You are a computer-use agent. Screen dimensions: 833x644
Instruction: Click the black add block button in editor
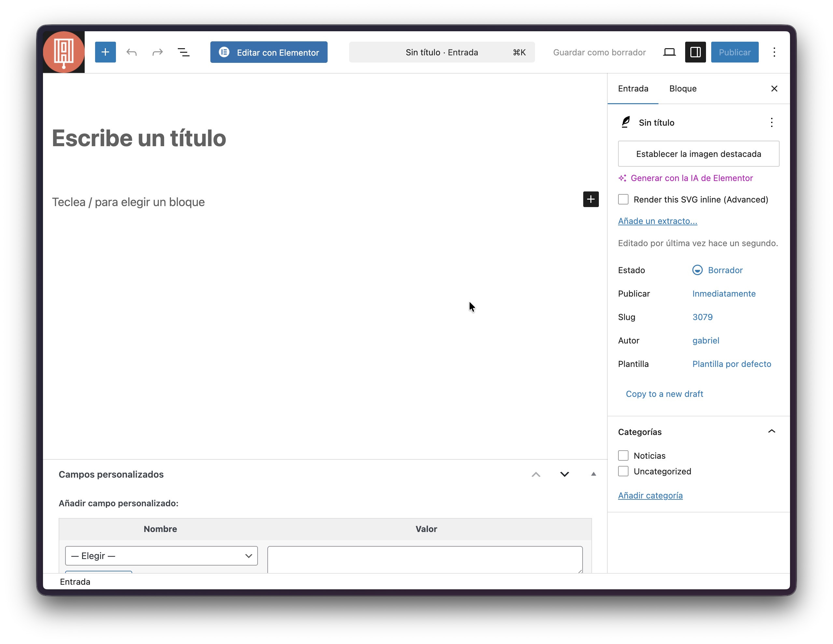pos(590,199)
